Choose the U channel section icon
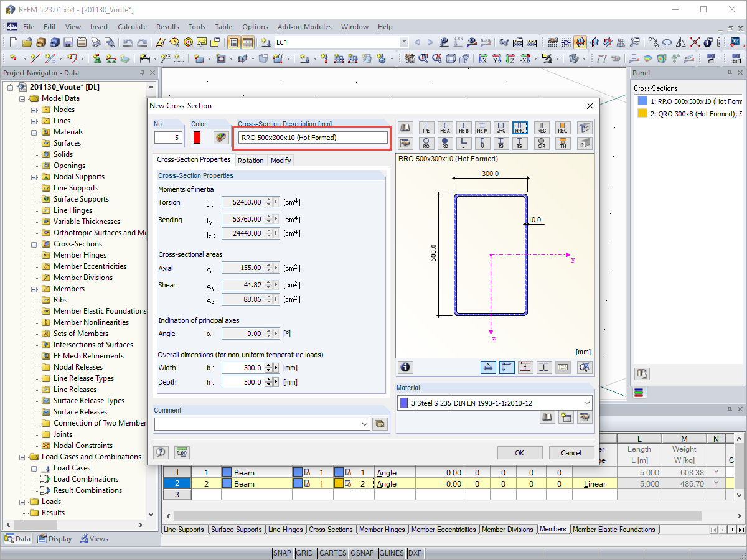The width and height of the screenshot is (747, 560). 482,143
